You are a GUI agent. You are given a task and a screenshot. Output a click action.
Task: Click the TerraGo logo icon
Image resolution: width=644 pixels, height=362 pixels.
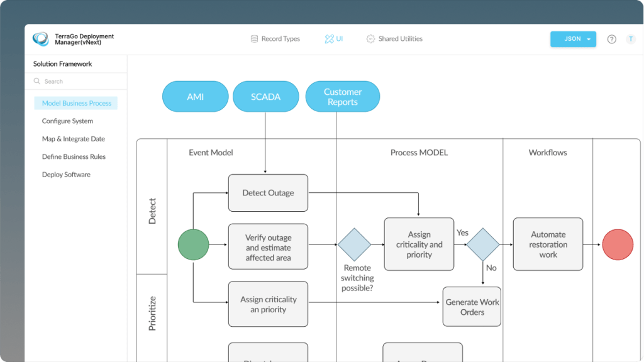point(40,39)
